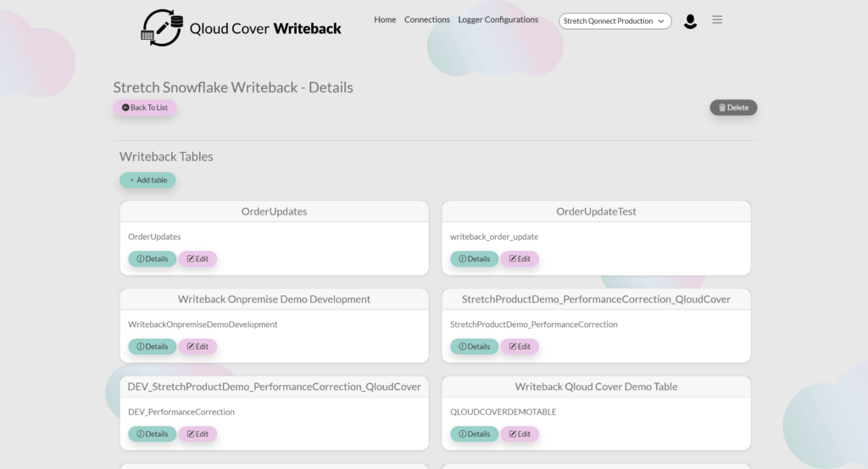
Task: Click the Writeback Onpremise Demo Development header
Action: pyautogui.click(x=274, y=299)
